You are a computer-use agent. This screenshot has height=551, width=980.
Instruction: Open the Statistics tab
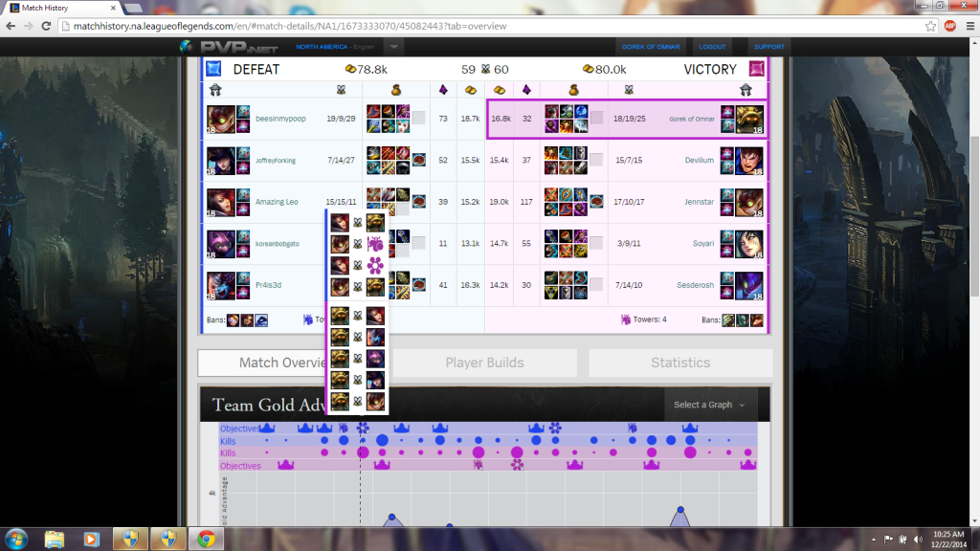679,363
